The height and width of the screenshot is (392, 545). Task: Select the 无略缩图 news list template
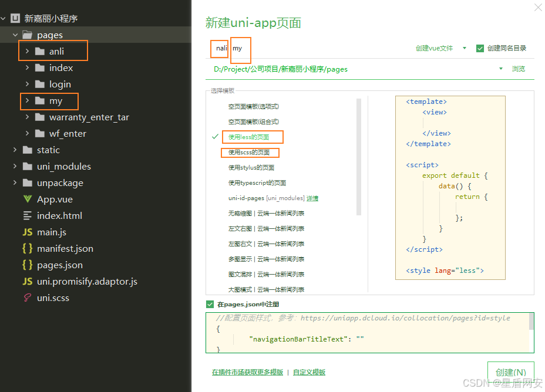[266, 214]
